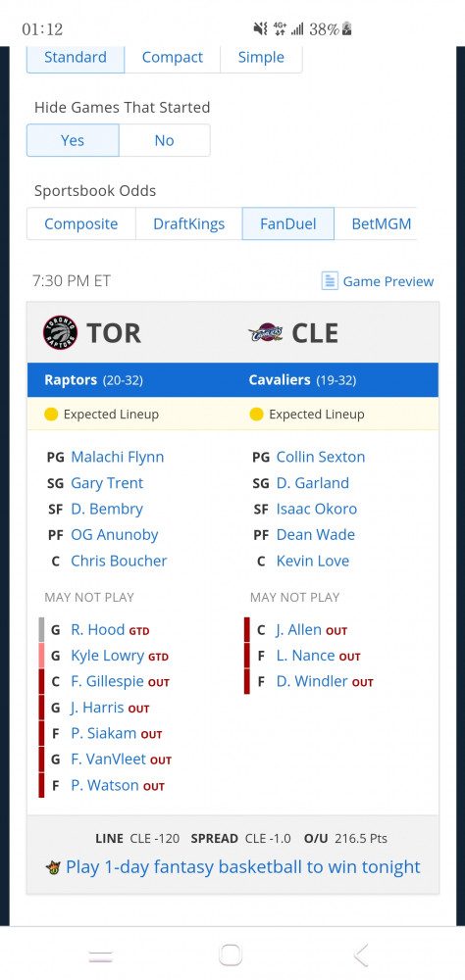Select Yes for Hide Games That Started

point(73,140)
